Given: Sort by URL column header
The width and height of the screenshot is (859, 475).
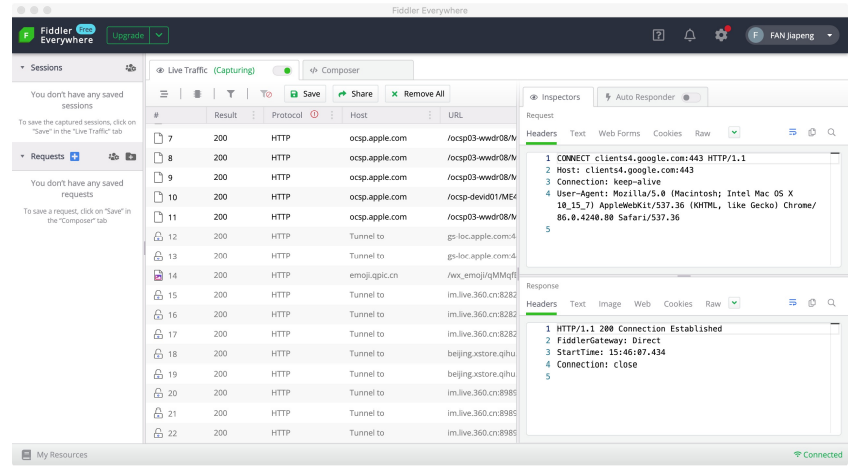Looking at the screenshot, I should coord(455,115).
